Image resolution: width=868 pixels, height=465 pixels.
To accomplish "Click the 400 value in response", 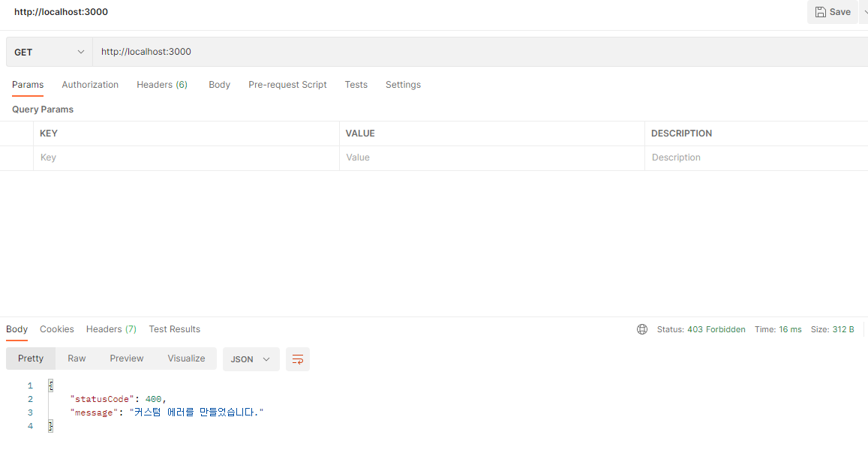I will [x=153, y=399].
